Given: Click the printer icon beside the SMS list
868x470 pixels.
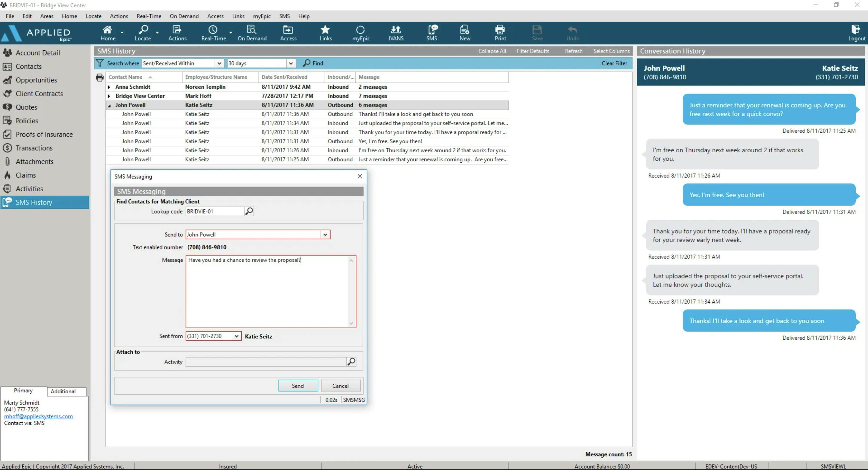Looking at the screenshot, I should [99, 78].
